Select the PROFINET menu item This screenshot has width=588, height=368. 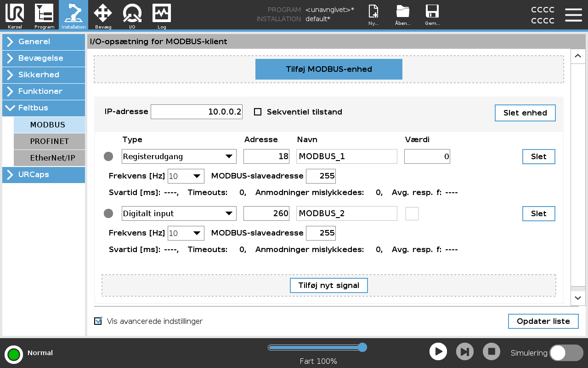[49, 141]
